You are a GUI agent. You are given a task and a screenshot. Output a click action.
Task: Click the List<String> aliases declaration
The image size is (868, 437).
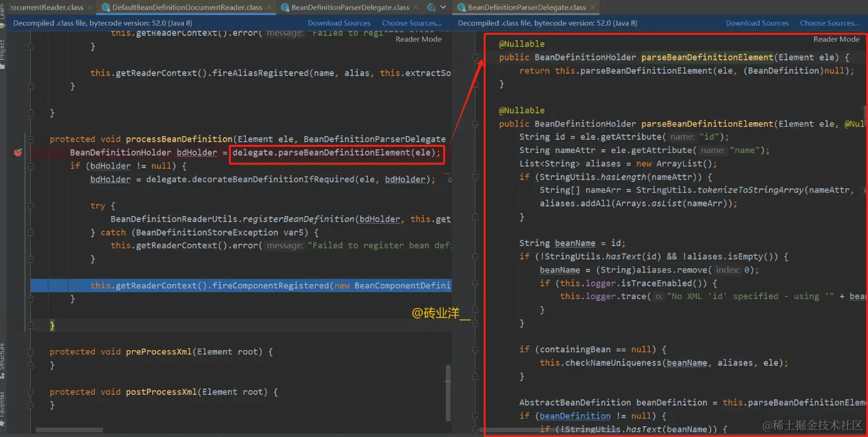(x=618, y=164)
